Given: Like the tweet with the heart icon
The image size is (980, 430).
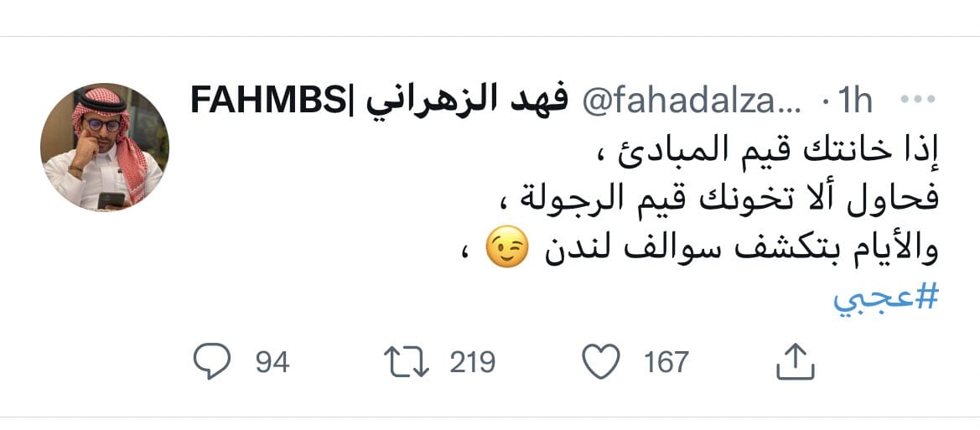Looking at the screenshot, I should click(600, 362).
